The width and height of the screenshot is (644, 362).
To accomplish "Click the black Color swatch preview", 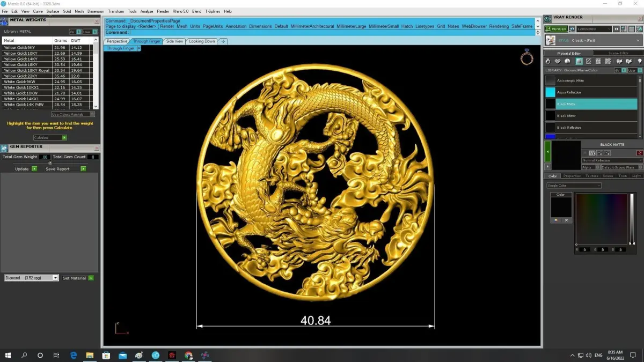I will click(x=561, y=207).
